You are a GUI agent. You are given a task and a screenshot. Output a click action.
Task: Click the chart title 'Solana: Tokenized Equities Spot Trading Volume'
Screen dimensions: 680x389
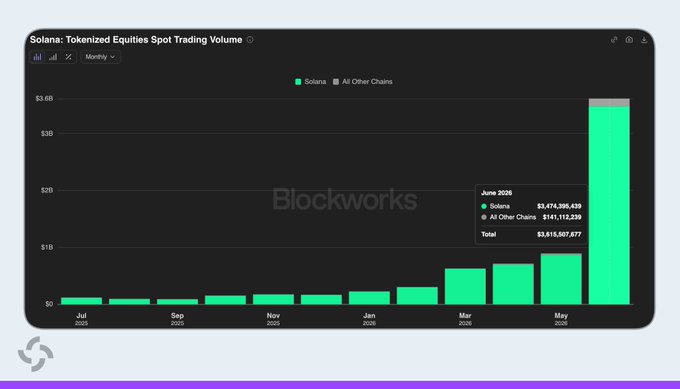pos(136,39)
